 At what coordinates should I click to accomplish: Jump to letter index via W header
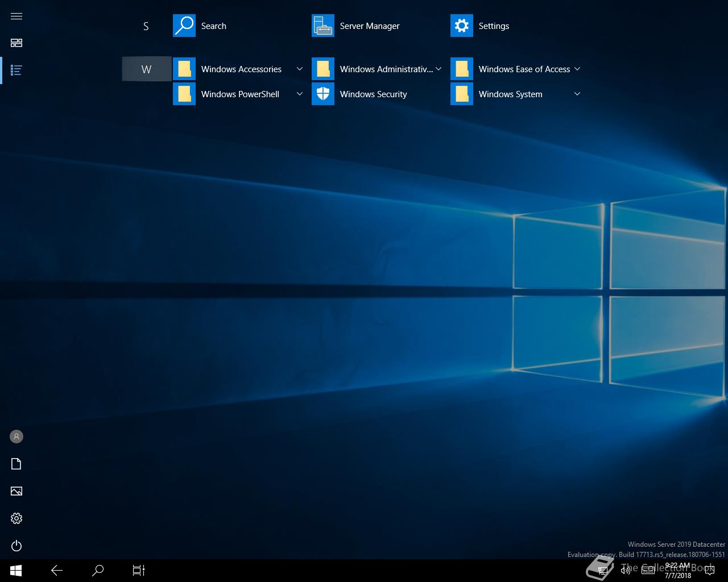coord(146,69)
